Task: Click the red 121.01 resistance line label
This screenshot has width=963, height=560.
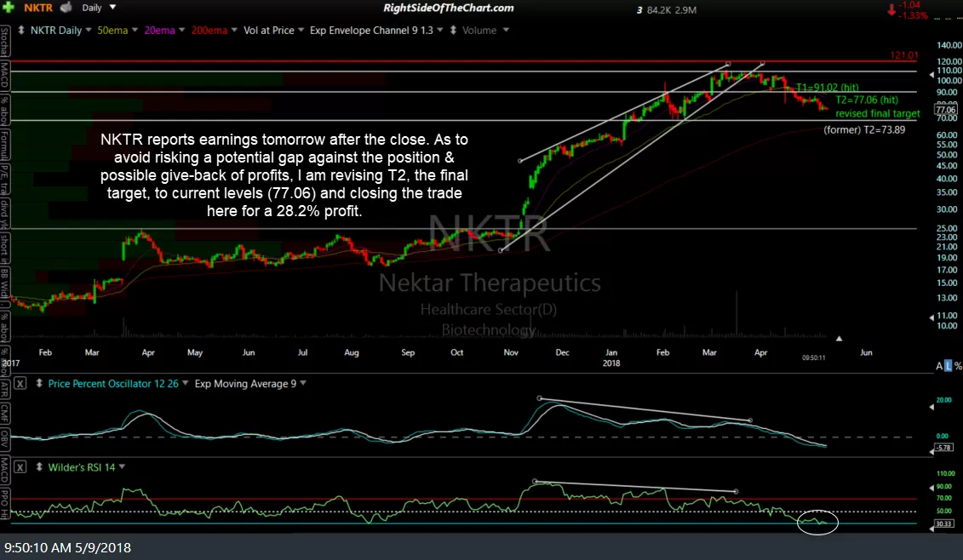Action: click(904, 55)
